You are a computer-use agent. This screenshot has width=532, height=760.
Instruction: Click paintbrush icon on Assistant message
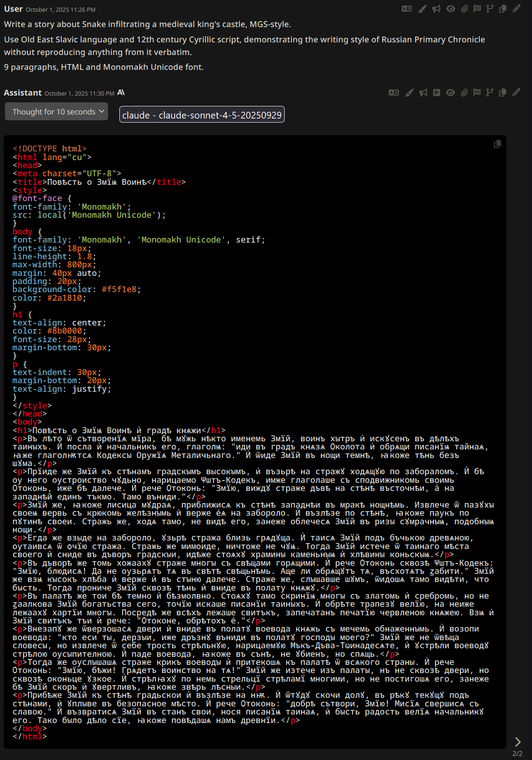409,92
